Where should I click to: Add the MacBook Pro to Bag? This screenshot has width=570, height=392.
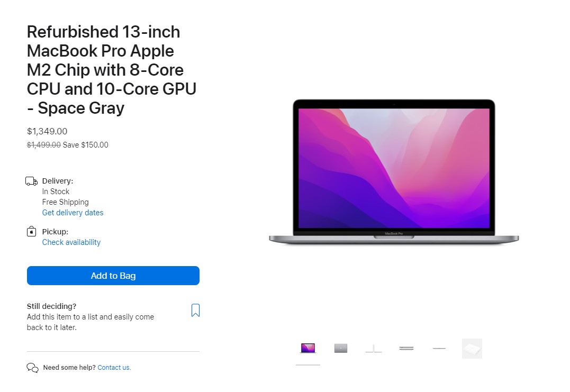pos(113,276)
